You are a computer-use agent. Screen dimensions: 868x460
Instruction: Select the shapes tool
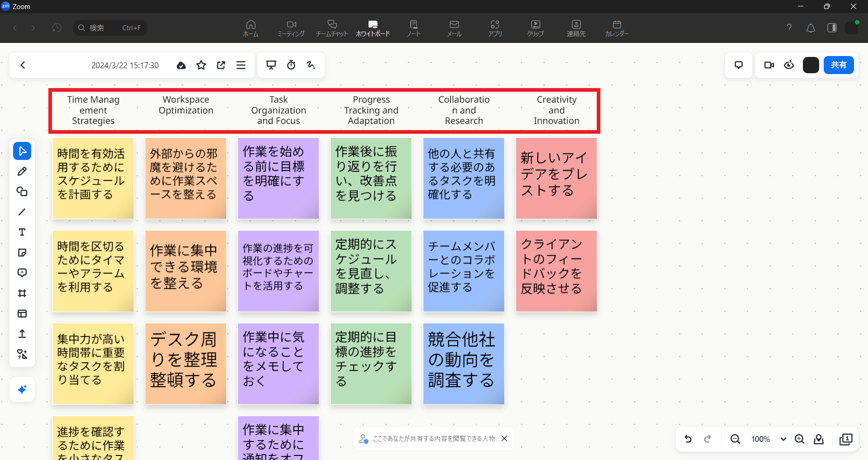(x=22, y=192)
